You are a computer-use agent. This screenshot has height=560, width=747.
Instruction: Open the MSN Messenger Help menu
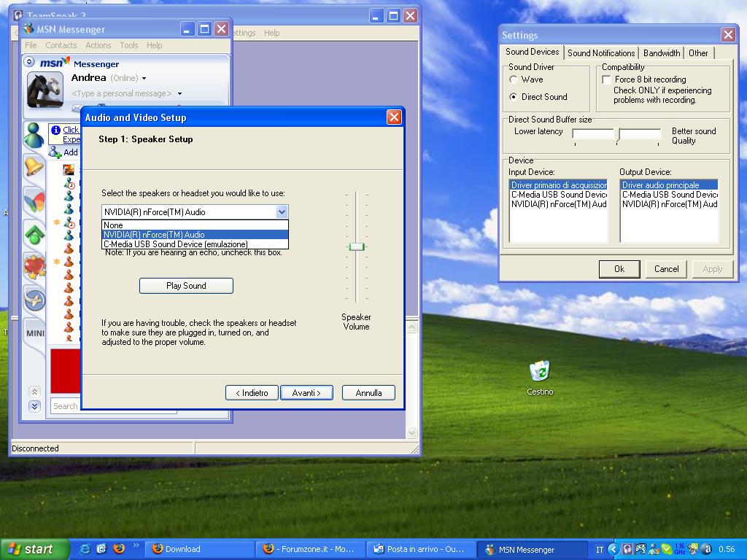coord(155,45)
